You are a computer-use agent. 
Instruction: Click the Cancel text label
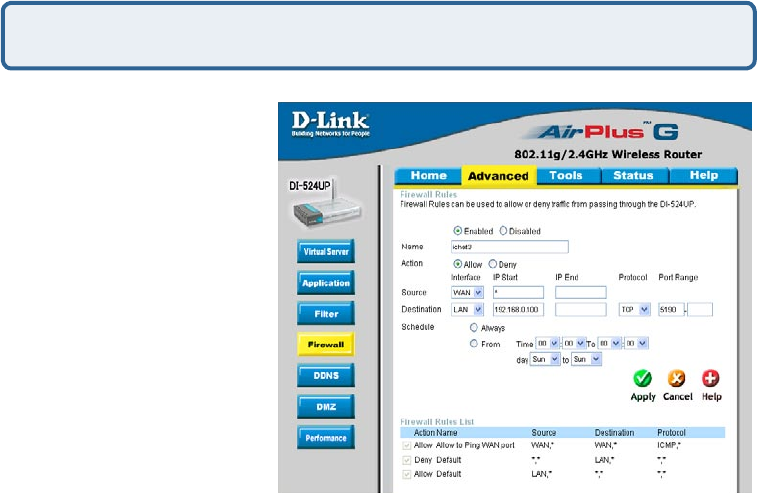pos(677,396)
